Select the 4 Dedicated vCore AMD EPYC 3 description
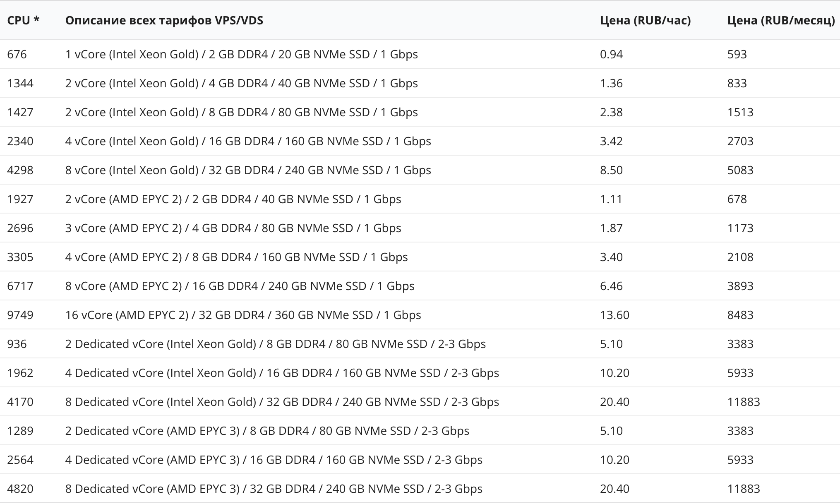Viewport: 840px width, 504px height. tap(274, 460)
